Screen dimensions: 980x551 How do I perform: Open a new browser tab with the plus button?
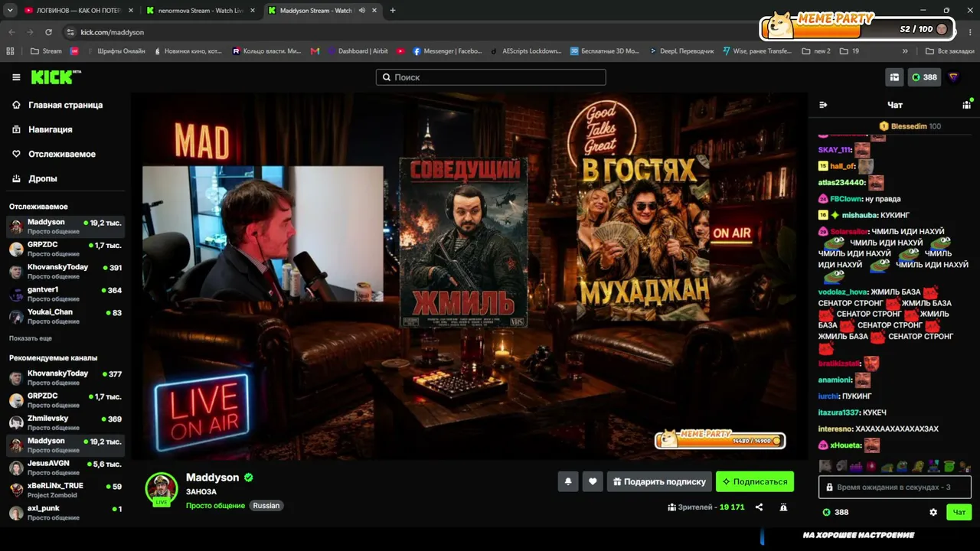point(393,11)
